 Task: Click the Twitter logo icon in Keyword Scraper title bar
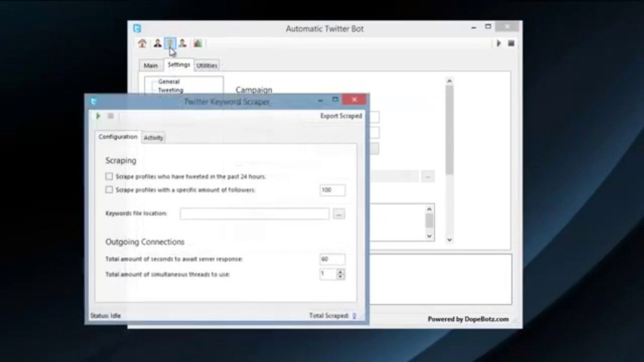[x=94, y=102]
